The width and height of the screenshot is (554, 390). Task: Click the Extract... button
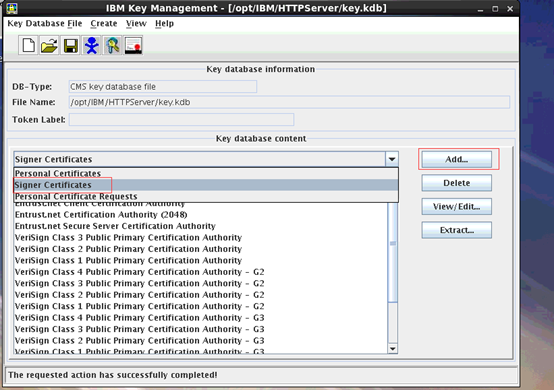(456, 230)
